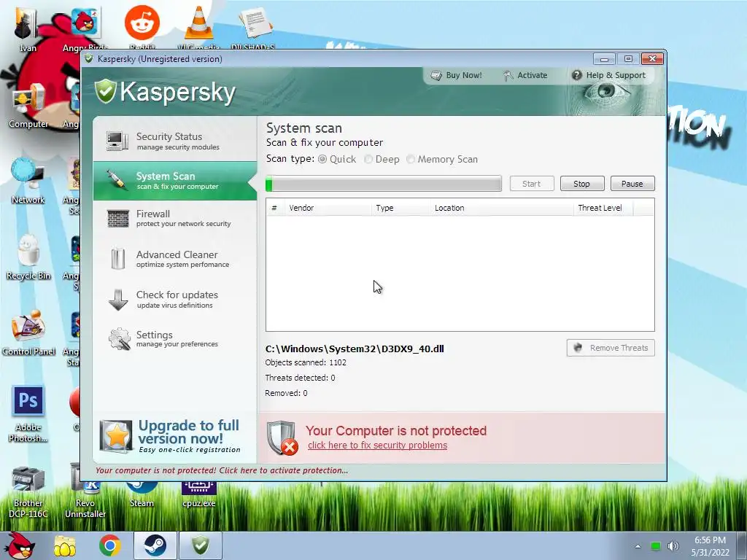Click the Removed: 0 text
This screenshot has width=747, height=560.
286,393
